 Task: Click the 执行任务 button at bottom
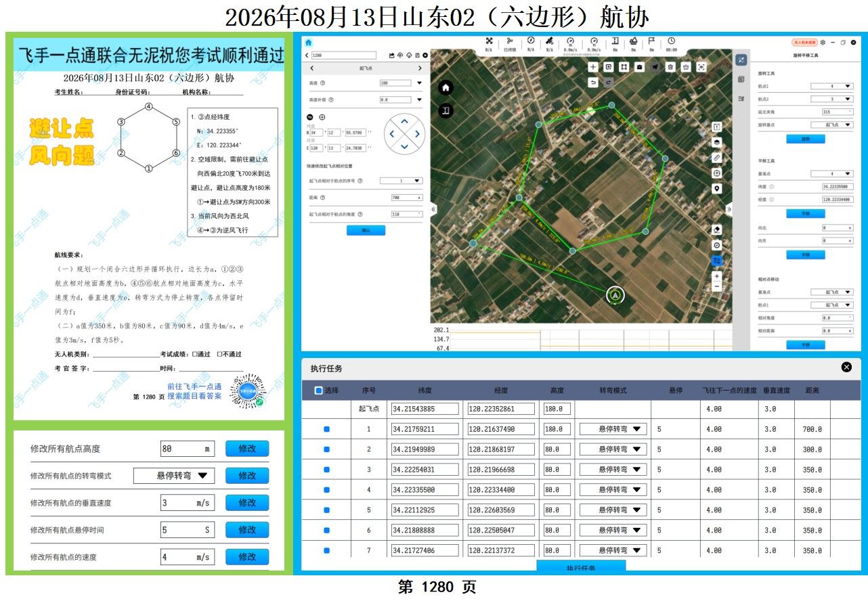581,567
